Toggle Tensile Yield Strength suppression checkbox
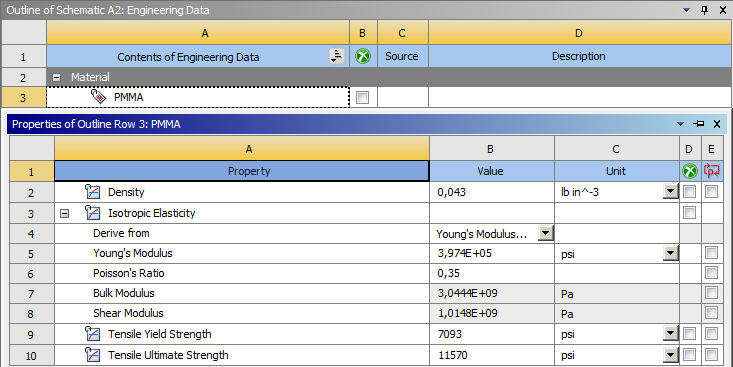 (x=689, y=334)
